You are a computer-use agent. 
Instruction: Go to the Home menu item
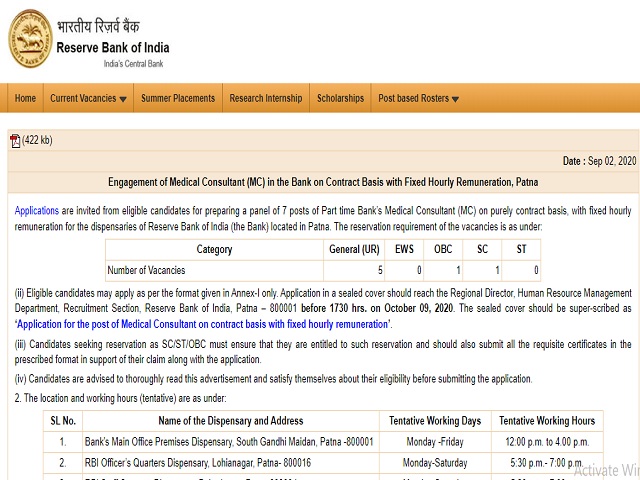25,98
